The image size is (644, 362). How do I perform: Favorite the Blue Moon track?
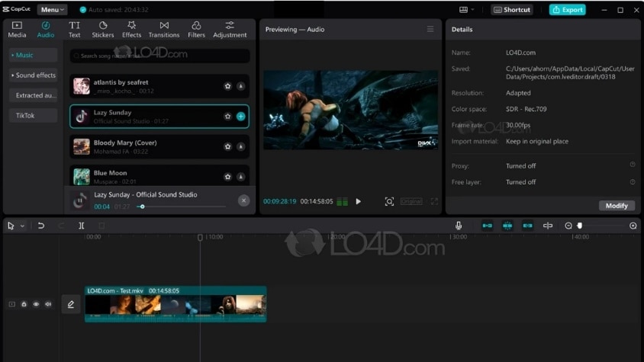click(227, 177)
